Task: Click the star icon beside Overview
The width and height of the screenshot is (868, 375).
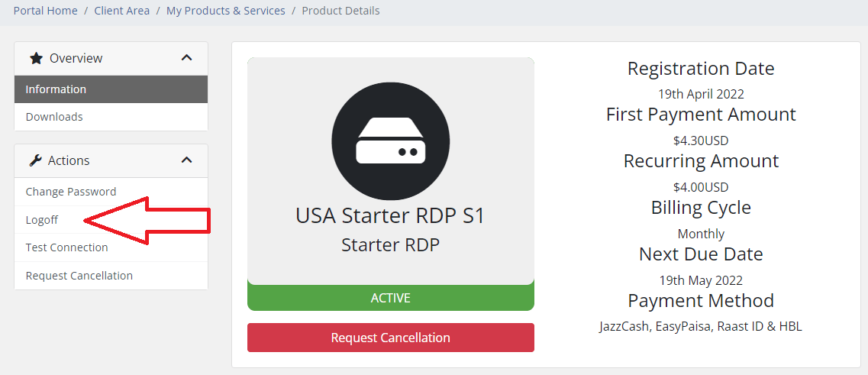Action: click(36, 58)
